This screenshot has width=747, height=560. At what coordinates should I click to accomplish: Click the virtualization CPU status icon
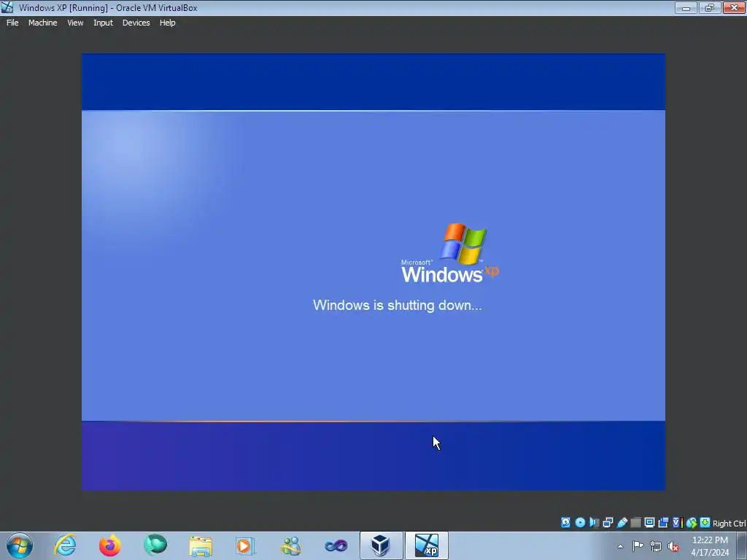676,522
